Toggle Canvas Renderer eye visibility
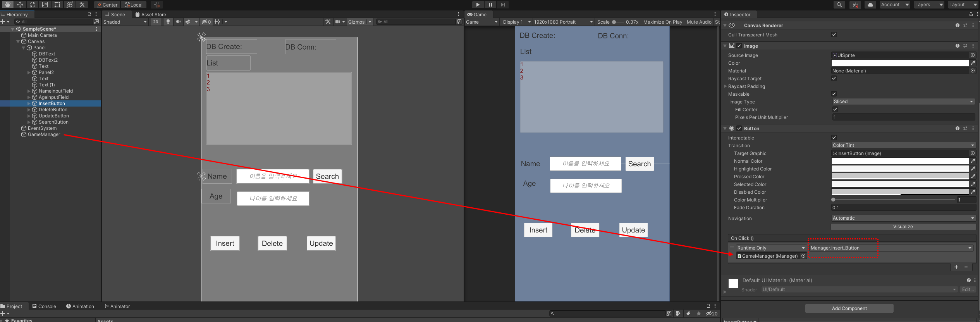Screen dimensions: 980x322 click(x=732, y=25)
